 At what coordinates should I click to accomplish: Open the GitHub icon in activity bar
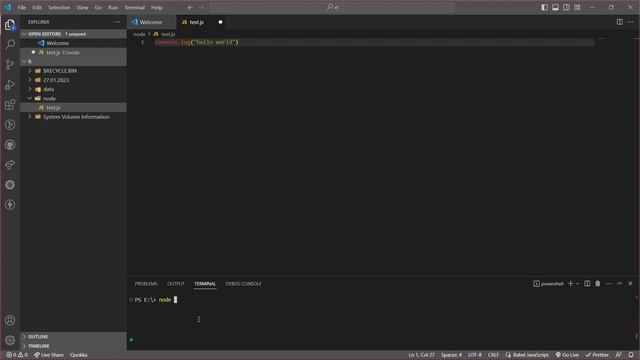coord(10,145)
